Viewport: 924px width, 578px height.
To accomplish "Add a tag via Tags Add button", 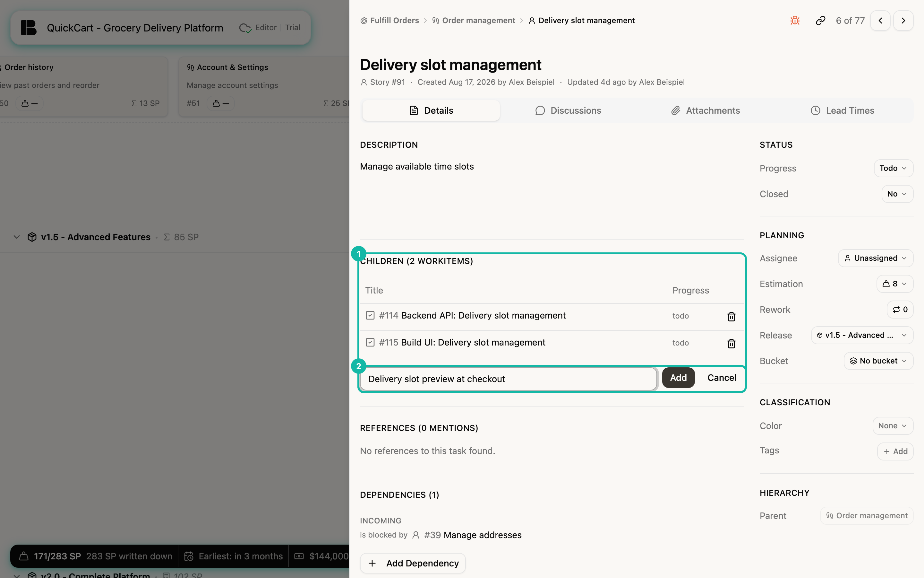I will point(895,451).
